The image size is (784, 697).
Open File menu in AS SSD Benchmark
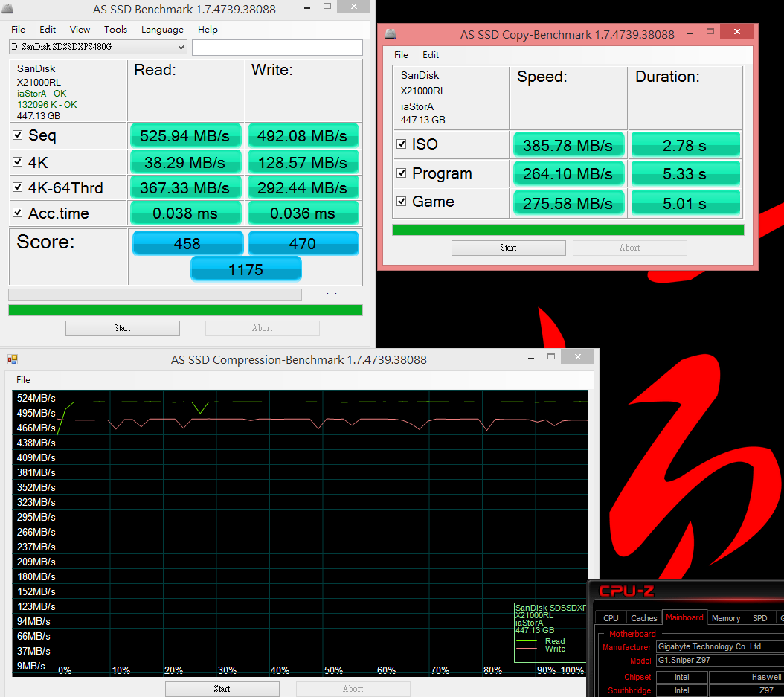18,30
